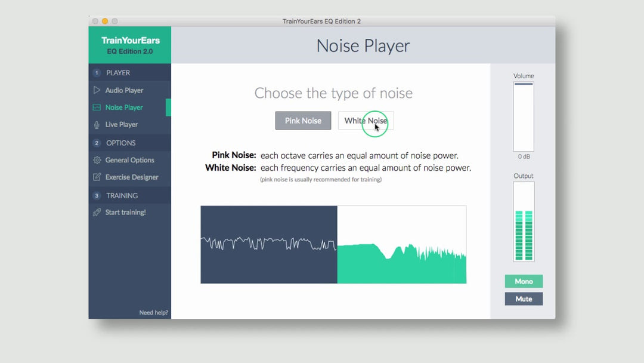Click the Noise Player page title

(x=363, y=45)
